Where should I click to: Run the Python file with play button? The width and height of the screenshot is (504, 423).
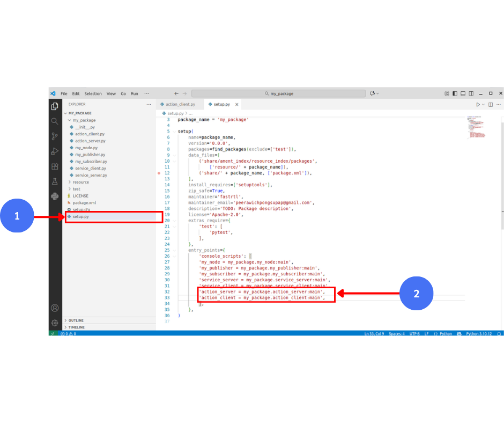[478, 104]
